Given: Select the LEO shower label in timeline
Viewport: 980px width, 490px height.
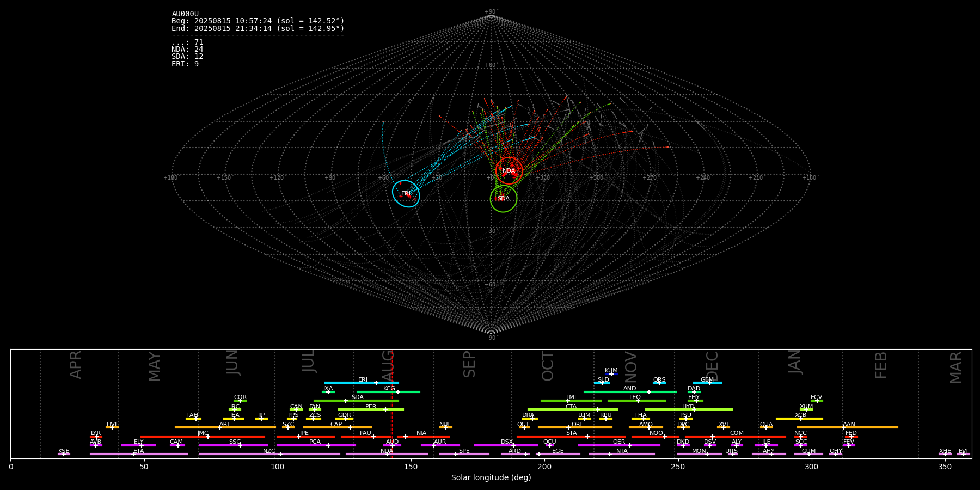Looking at the screenshot, I should [x=635, y=397].
